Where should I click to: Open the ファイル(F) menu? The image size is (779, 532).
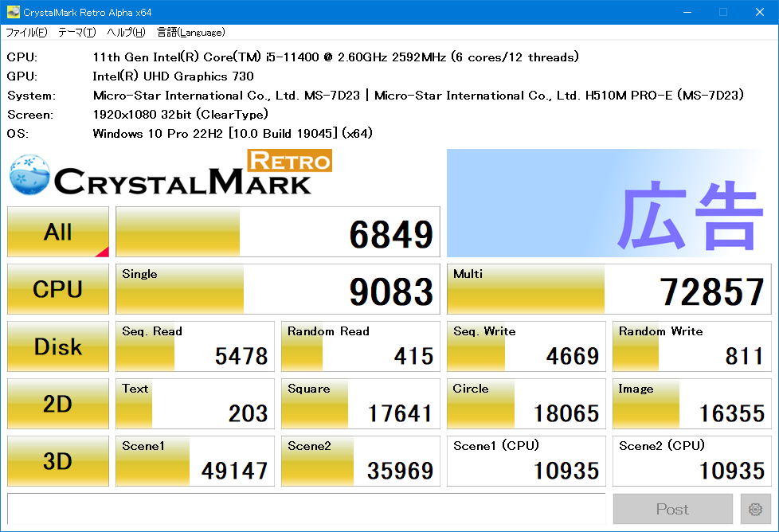coord(26,33)
